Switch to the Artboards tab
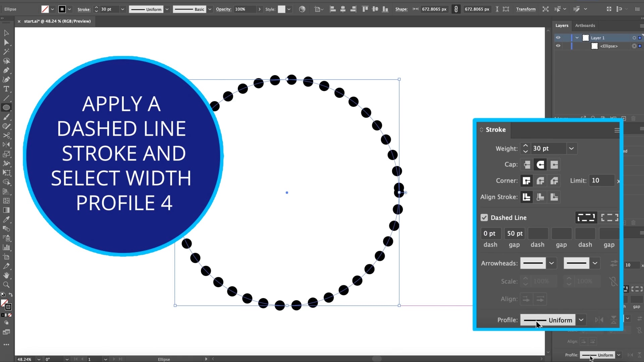The height and width of the screenshot is (362, 644). [x=585, y=25]
